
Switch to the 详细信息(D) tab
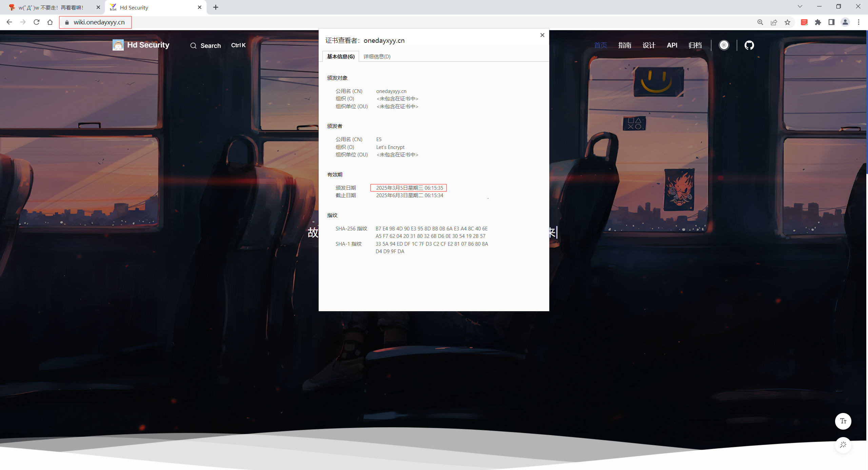coord(377,56)
